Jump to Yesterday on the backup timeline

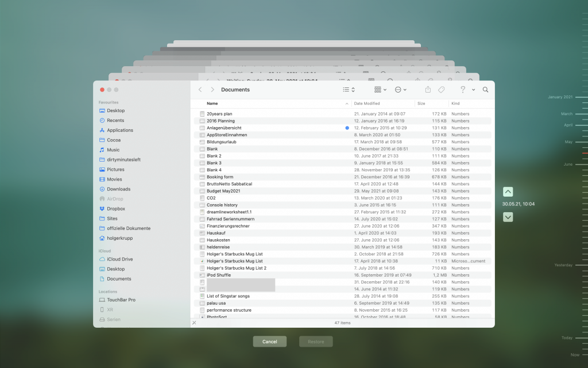(x=563, y=265)
